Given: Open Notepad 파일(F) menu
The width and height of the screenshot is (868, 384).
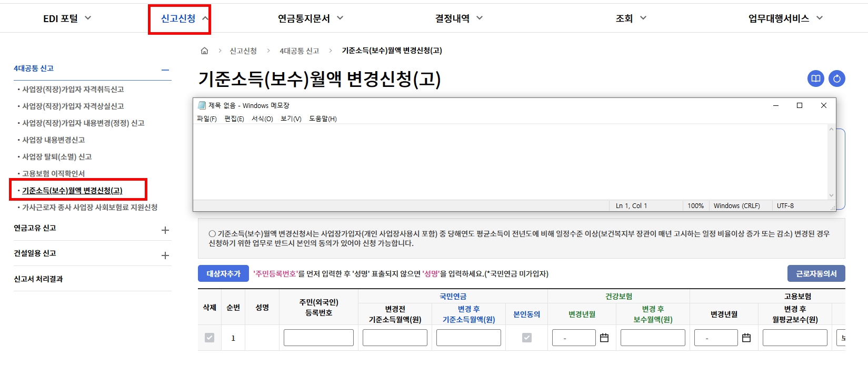Looking at the screenshot, I should [207, 119].
